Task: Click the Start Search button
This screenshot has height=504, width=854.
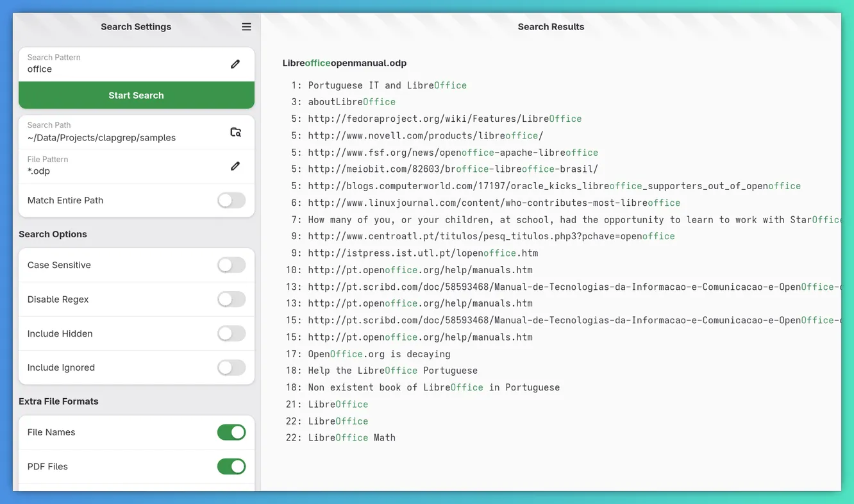Action: 137,95
